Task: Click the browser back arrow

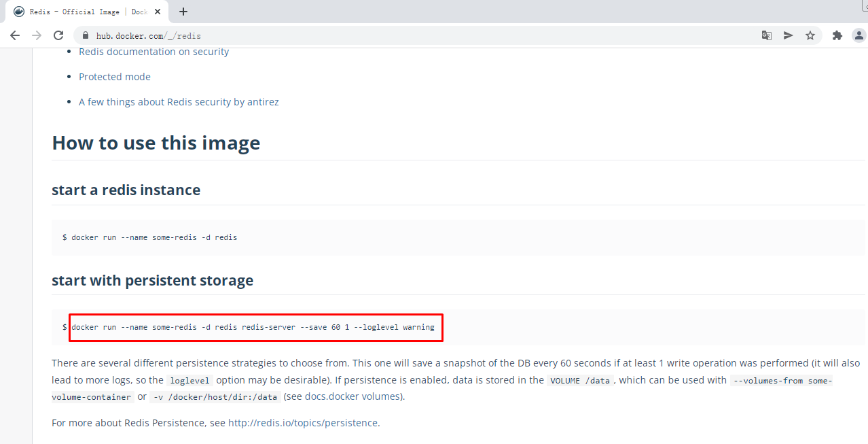Action: coord(15,35)
